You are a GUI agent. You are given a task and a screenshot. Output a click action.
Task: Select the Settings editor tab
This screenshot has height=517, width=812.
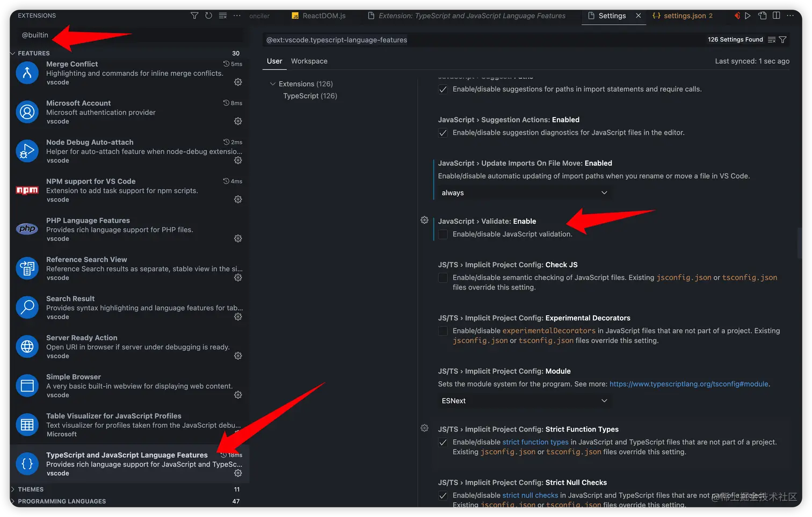[x=612, y=16]
